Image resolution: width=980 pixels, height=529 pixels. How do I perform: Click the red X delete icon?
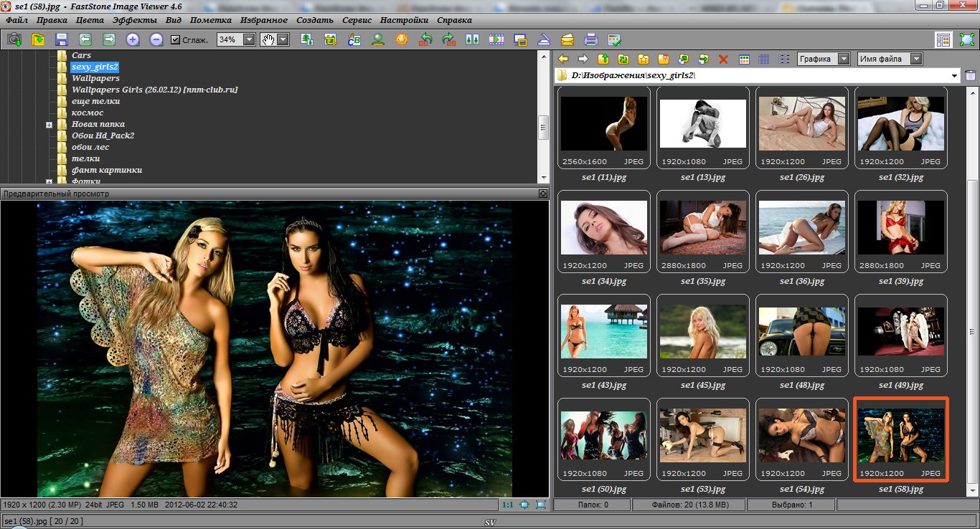(723, 59)
